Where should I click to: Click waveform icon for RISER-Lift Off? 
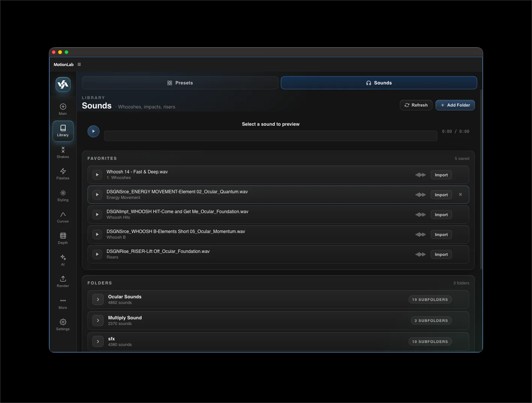[420, 254]
